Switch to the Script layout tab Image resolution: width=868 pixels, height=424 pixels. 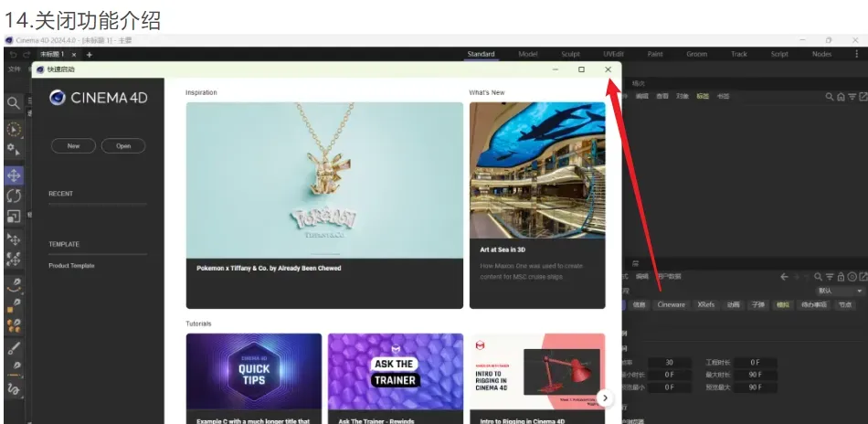click(779, 54)
